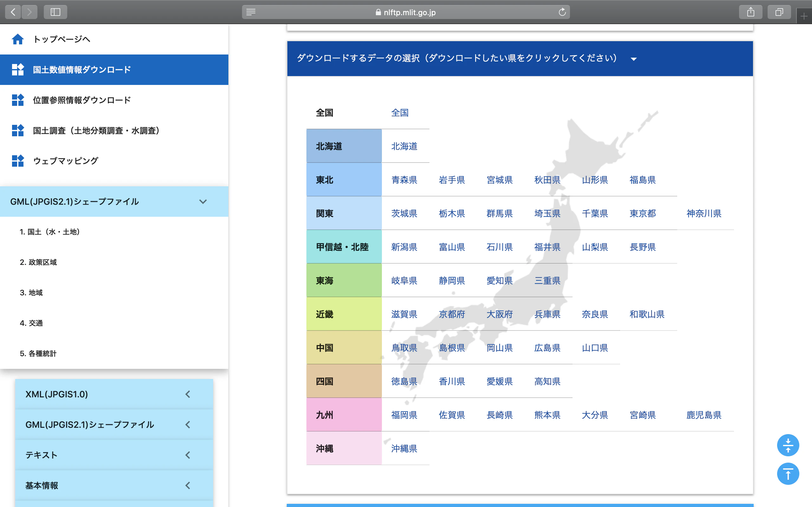
Task: Select the 5. 各種統計 menu item
Action: [x=39, y=353]
